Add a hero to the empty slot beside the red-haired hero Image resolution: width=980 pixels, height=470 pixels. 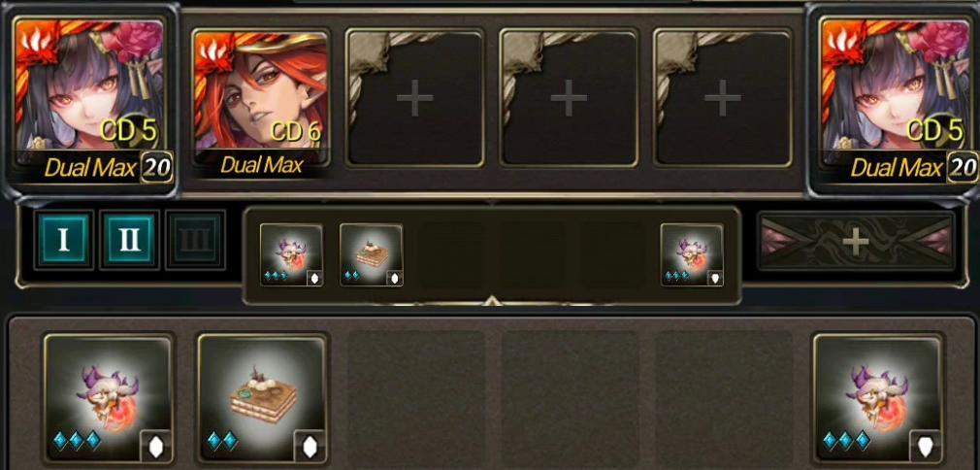tap(415, 98)
